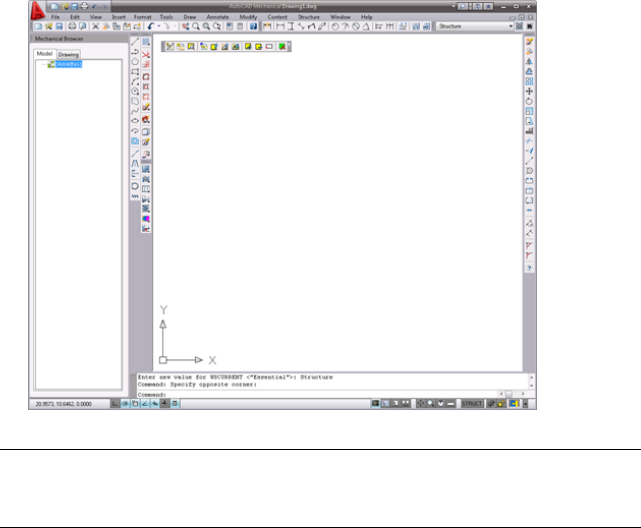Click Plot printer icon in Quick Access toolbar

pyautogui.click(x=84, y=6)
